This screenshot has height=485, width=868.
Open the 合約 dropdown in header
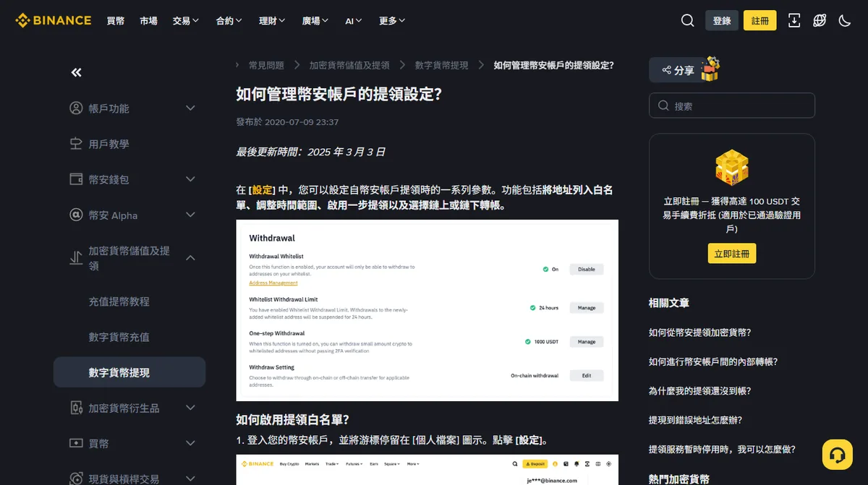[229, 21]
